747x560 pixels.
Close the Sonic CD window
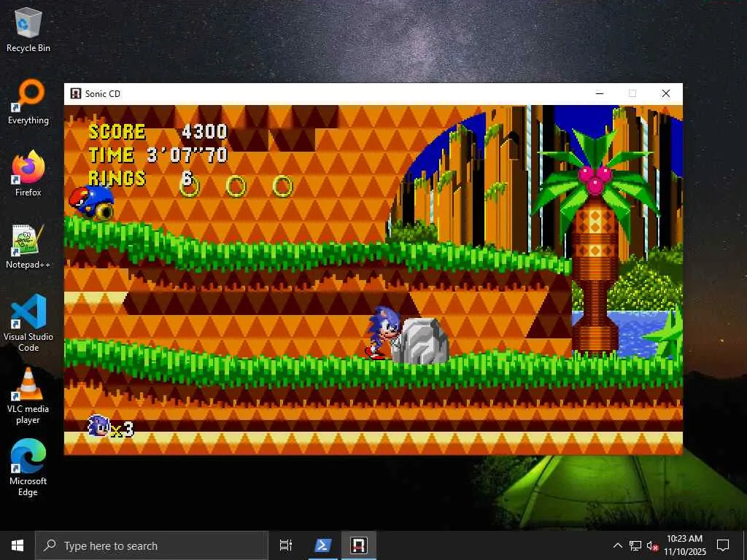tap(666, 93)
